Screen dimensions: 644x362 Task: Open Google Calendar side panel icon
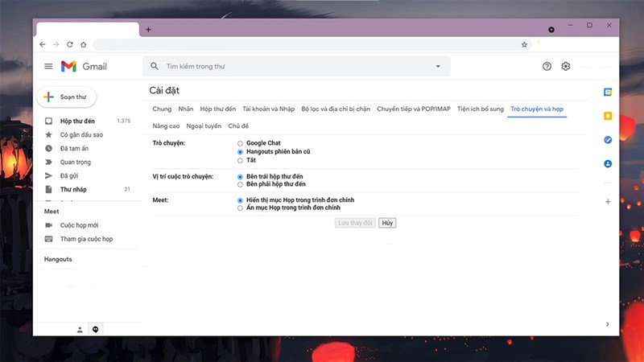point(608,92)
